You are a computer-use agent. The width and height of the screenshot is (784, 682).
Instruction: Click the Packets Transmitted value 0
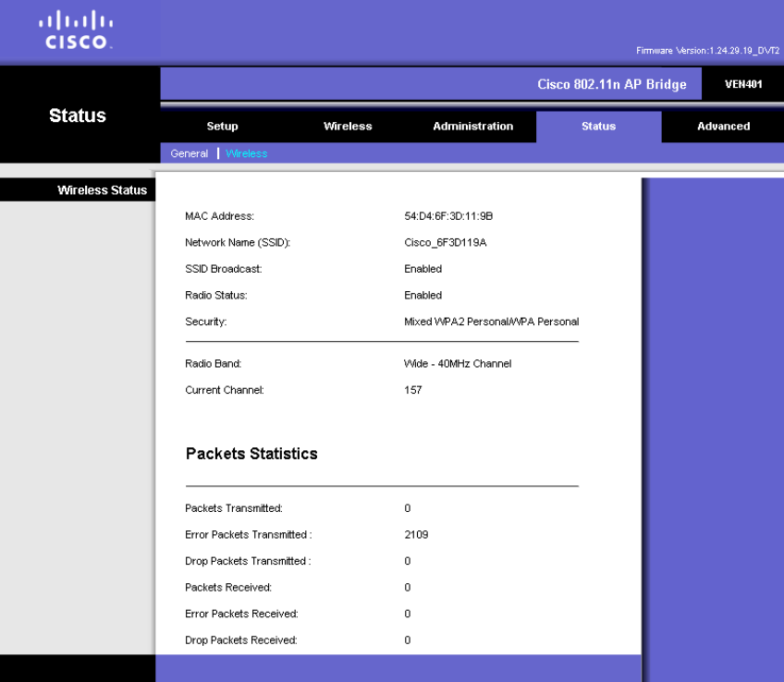(x=408, y=508)
